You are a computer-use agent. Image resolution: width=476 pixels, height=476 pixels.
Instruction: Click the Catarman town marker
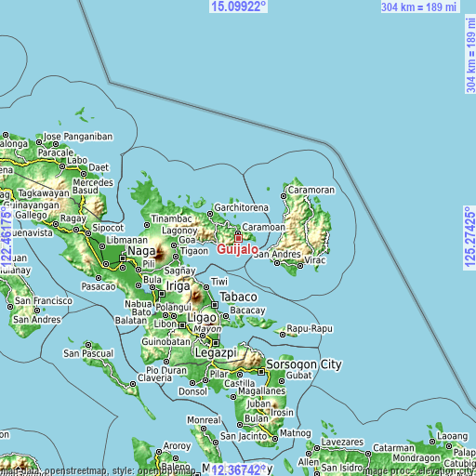click(368, 454)
